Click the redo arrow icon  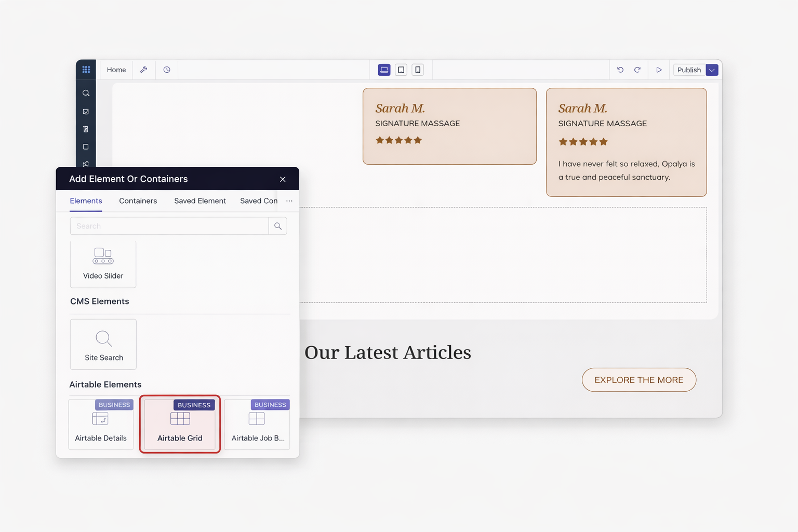[637, 70]
